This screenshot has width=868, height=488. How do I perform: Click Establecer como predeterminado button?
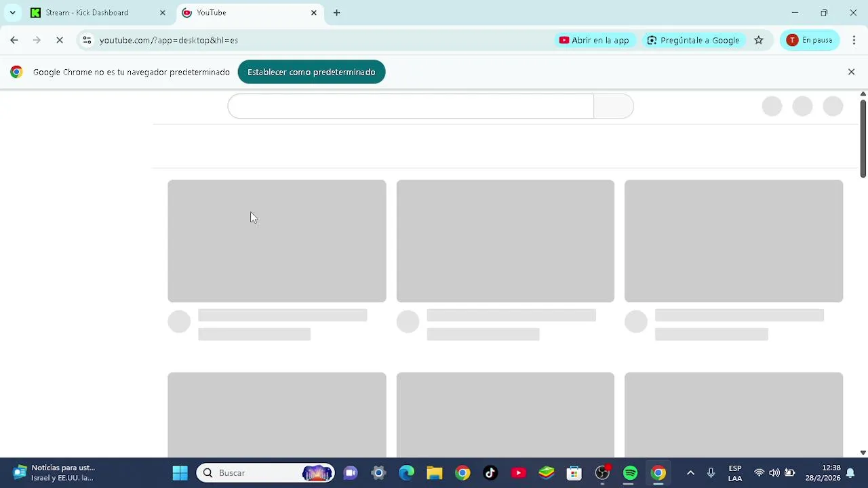click(x=311, y=72)
